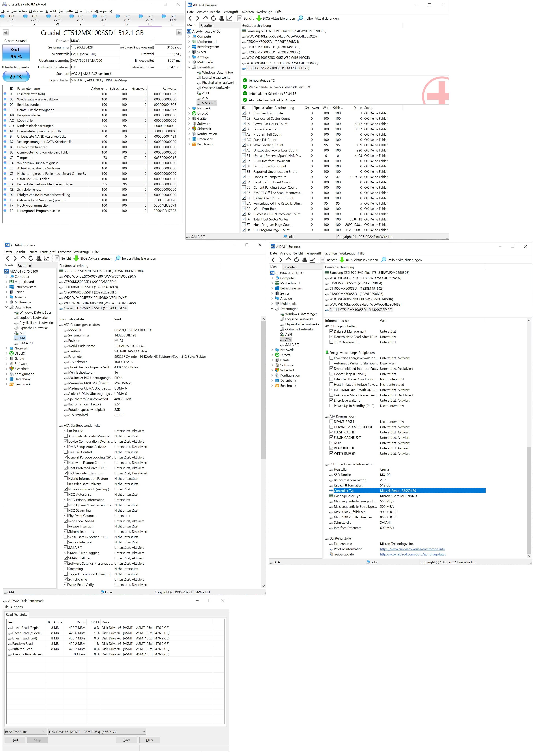
Task: Click the Treiber Aktualisierungen magnifier in the S.M.A.R.T. window
Action: click(300, 18)
